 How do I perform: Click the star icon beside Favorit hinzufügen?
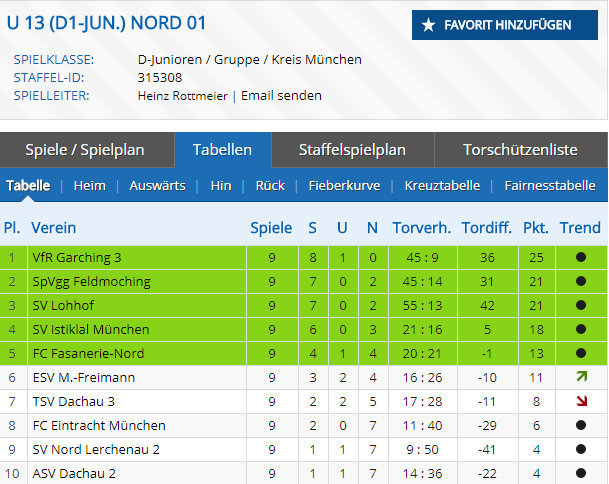(x=429, y=25)
